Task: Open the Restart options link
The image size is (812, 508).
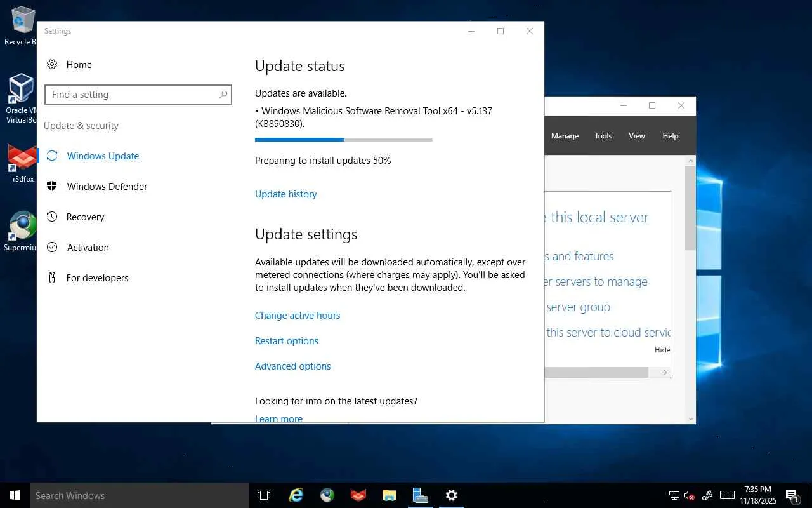Action: pos(287,341)
